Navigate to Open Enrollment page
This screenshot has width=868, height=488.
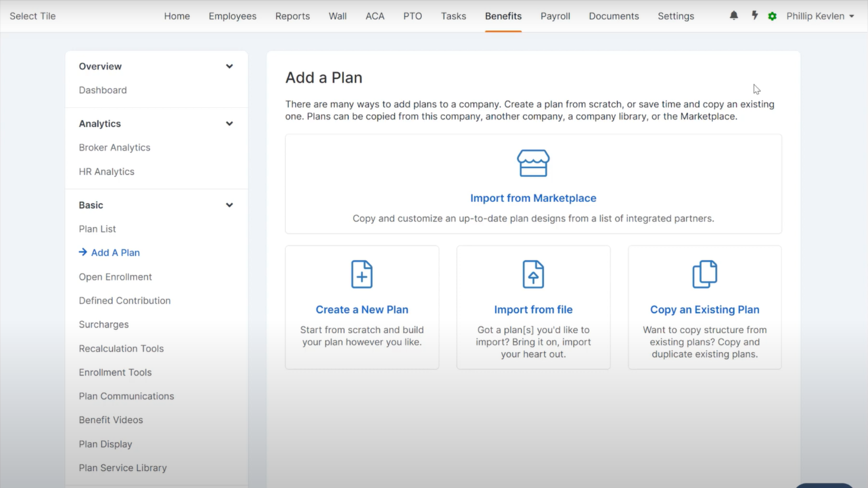click(115, 277)
